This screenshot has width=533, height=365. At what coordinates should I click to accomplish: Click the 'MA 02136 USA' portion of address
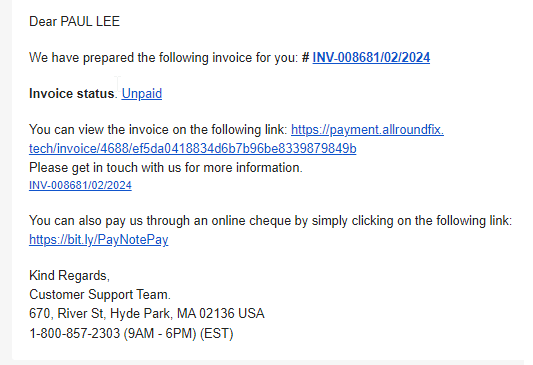[x=221, y=313]
